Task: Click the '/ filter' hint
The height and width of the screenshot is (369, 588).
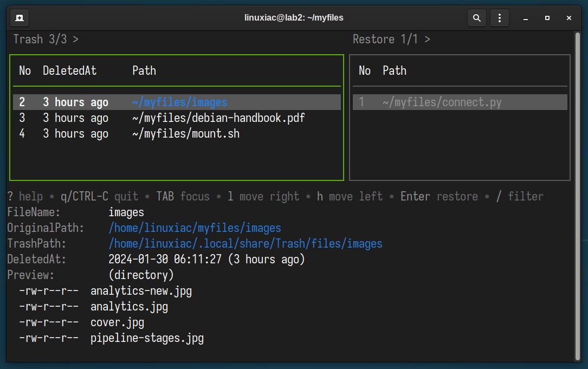Action: point(519,196)
